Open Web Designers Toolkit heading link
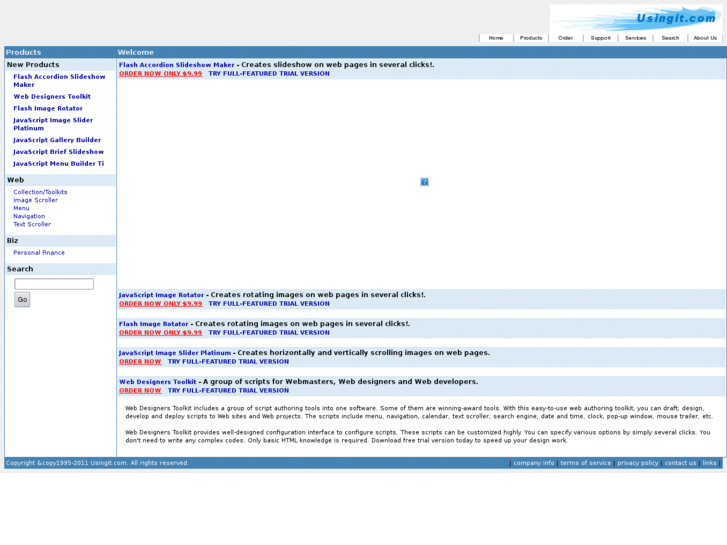This screenshot has height=545, width=727. [x=158, y=382]
